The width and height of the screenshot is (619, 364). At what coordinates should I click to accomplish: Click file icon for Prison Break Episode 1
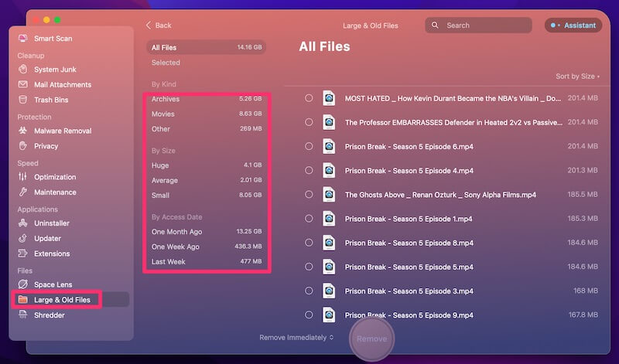[329, 219]
